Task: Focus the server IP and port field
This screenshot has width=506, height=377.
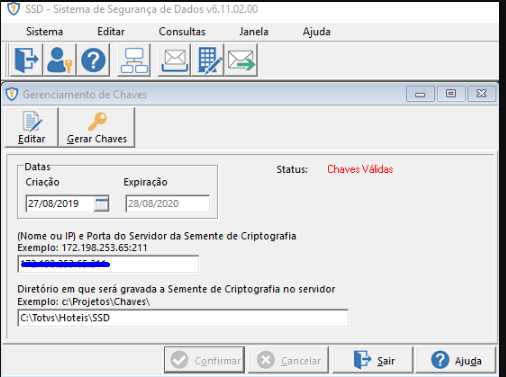Action: pos(108,264)
